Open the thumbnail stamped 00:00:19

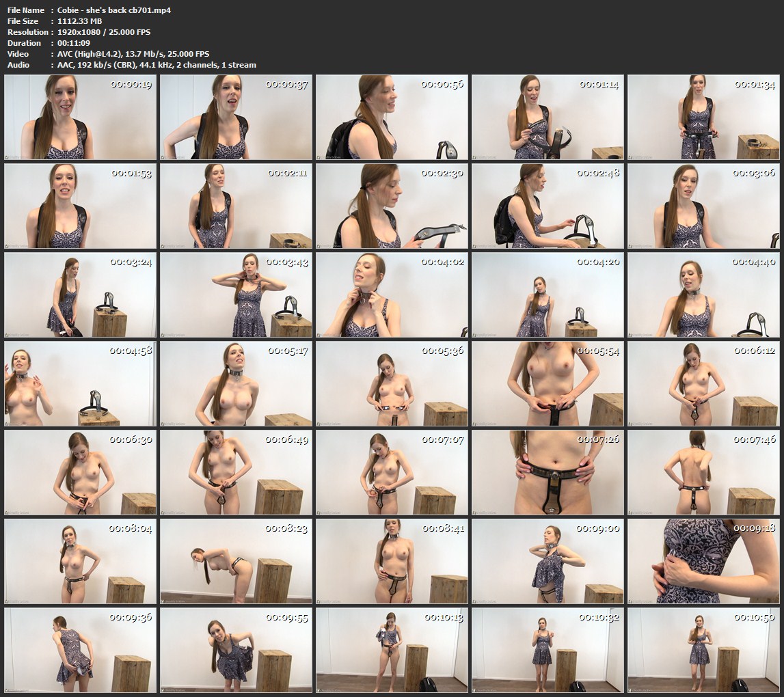click(80, 118)
